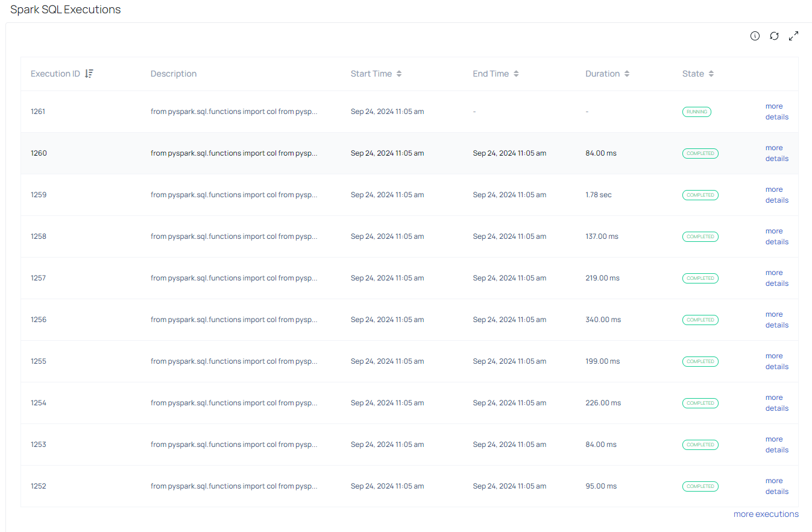Select execution ID 1256 cell

click(39, 320)
